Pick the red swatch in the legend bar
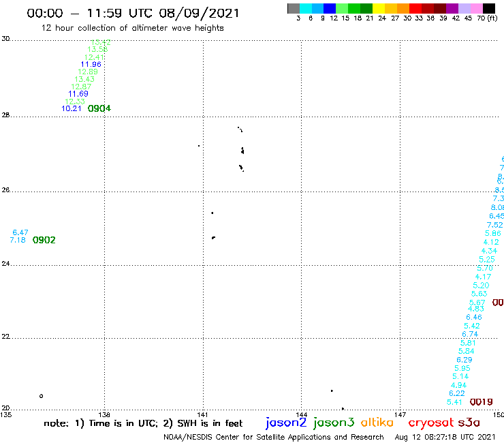 415,8
